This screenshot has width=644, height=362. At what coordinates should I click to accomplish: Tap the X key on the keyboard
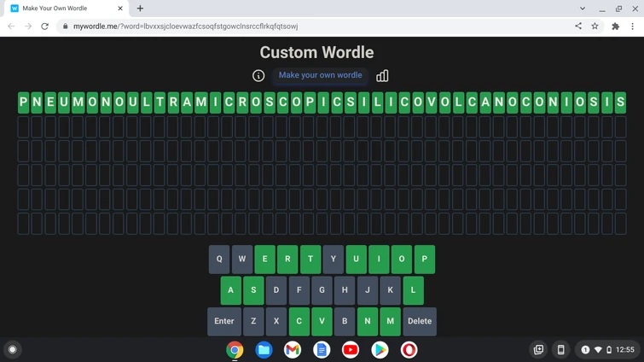click(x=276, y=321)
